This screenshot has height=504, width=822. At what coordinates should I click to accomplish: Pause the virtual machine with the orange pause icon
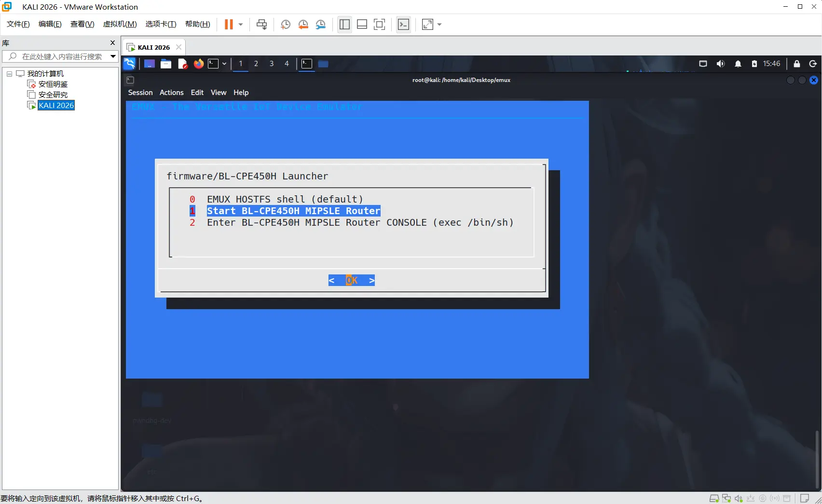[x=229, y=25]
